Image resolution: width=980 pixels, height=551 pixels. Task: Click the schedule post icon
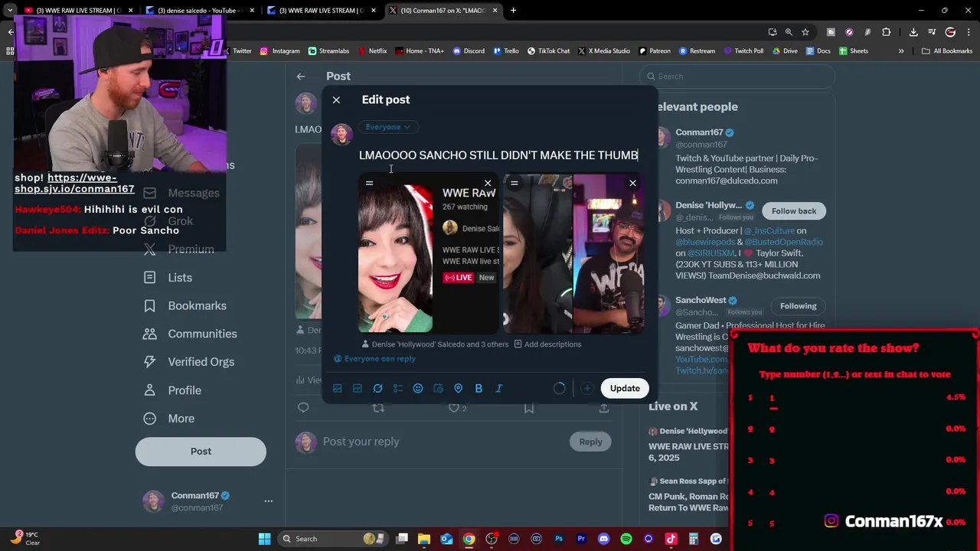click(x=438, y=389)
